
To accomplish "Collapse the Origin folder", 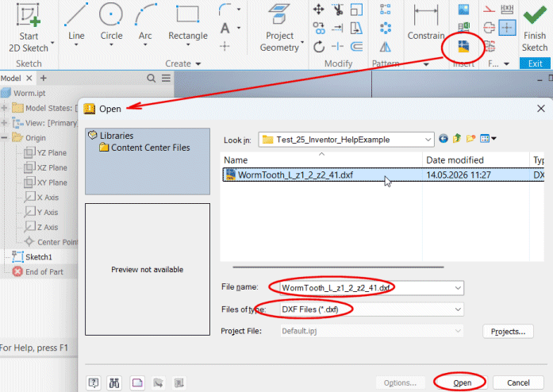I will point(4,137).
